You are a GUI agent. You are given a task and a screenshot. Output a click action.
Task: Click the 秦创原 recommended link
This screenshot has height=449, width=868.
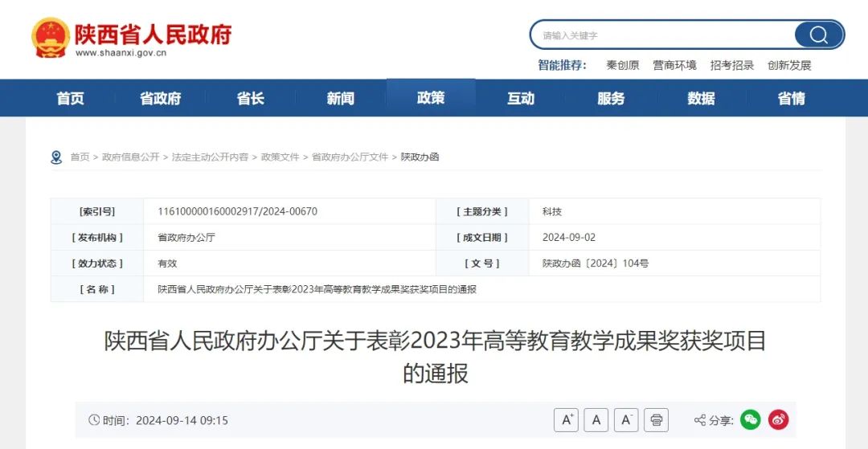click(623, 65)
